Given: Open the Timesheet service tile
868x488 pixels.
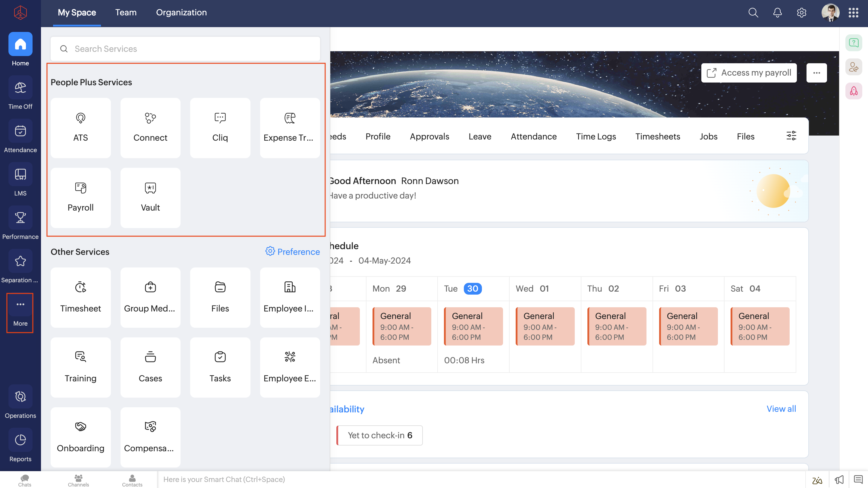Looking at the screenshot, I should [x=80, y=297].
